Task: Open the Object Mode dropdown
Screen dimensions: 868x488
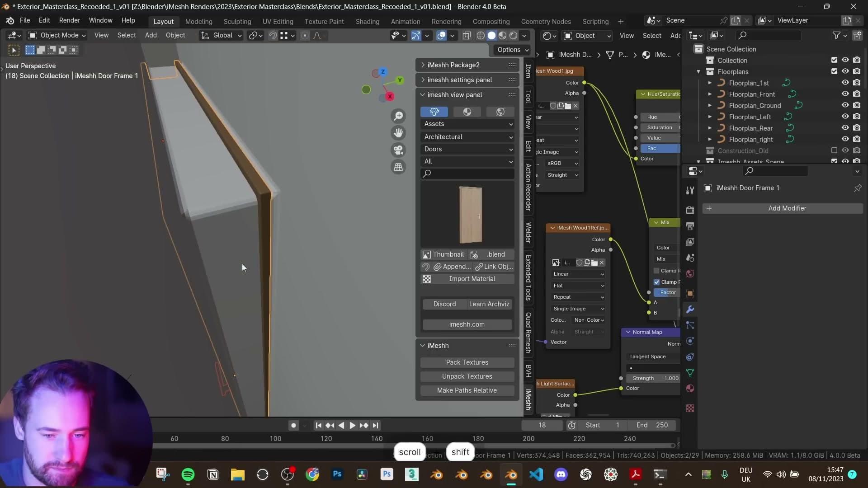Action: coord(57,35)
